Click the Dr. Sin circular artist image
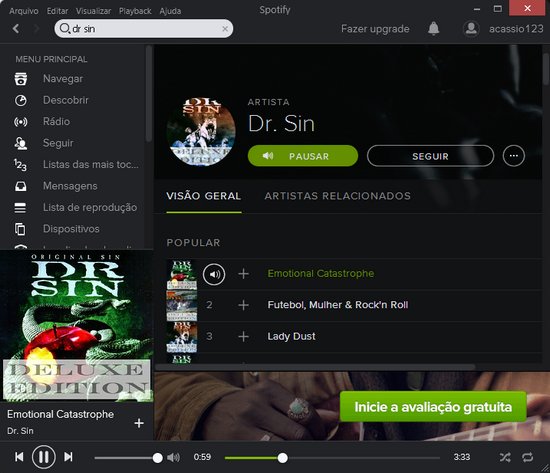This screenshot has height=473, width=550. [201, 132]
